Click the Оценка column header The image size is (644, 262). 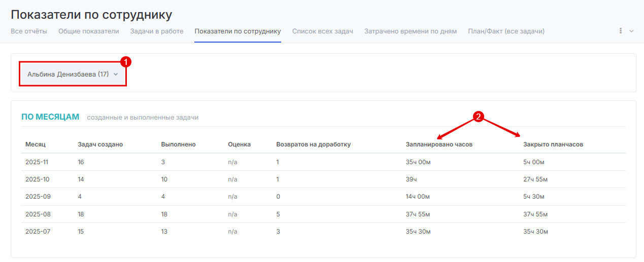coord(240,144)
